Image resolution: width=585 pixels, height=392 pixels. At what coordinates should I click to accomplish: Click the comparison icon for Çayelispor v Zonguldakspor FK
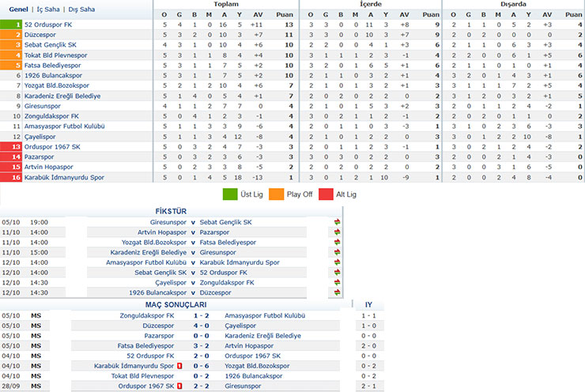338,282
